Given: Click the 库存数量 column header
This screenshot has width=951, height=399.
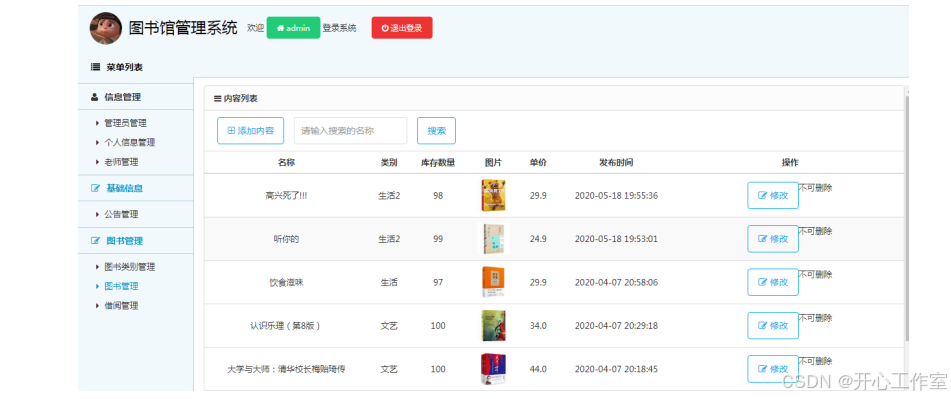Looking at the screenshot, I should coord(438,163).
